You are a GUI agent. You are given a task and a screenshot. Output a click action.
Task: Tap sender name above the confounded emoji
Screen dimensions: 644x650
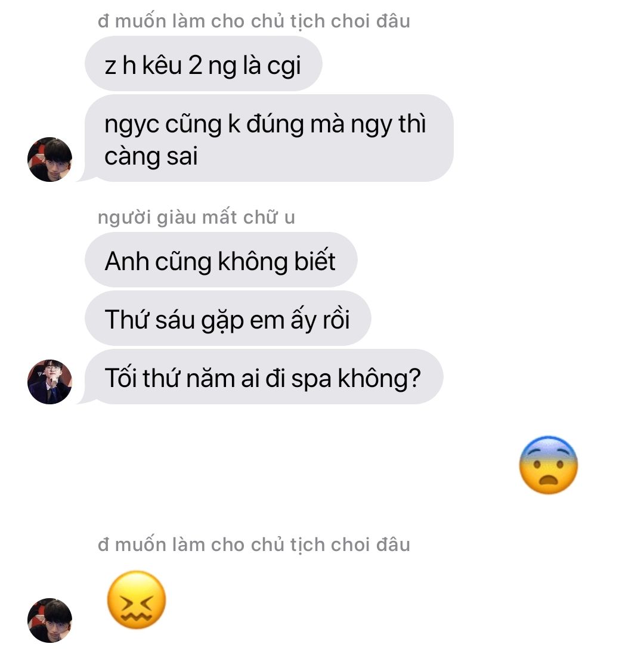(254, 544)
